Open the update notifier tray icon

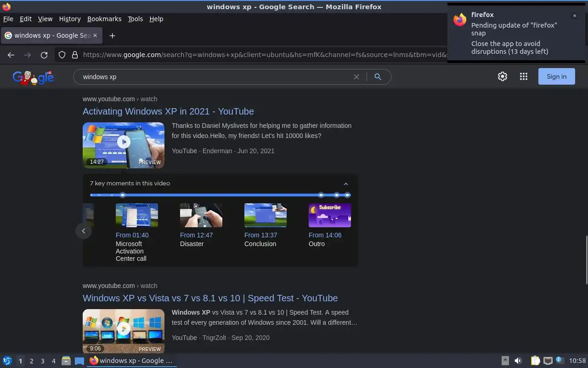click(559, 360)
